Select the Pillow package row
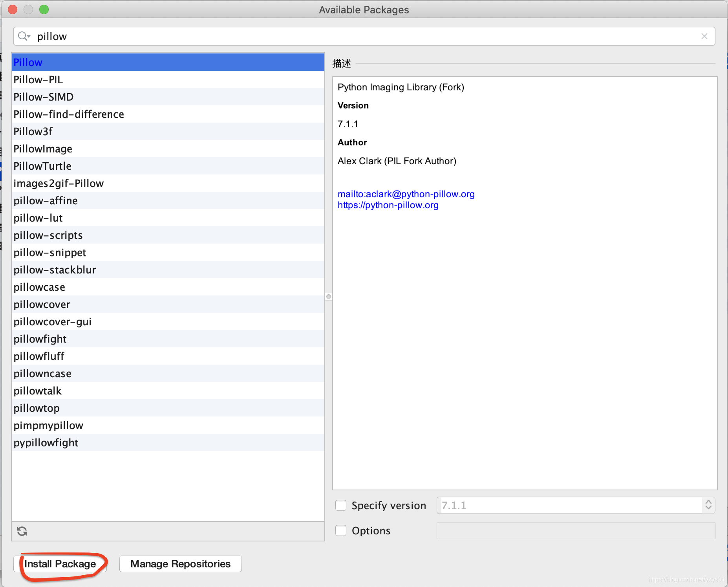Screen dimensions: 728x587 click(168, 62)
